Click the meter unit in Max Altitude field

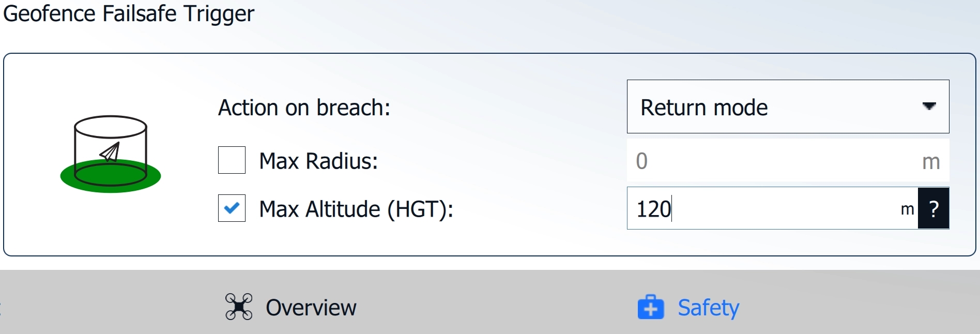pyautogui.click(x=907, y=209)
